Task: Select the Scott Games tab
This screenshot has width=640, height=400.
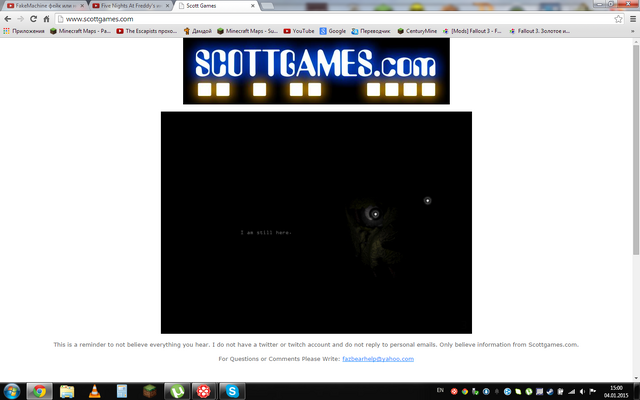Action: (216, 6)
